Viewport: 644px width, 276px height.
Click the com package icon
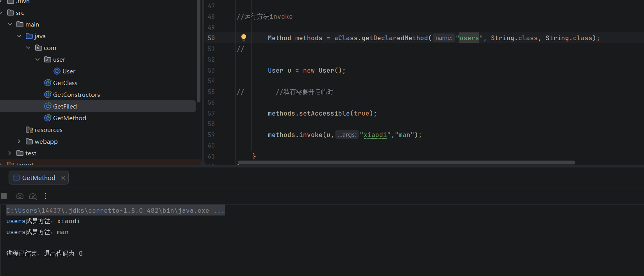point(39,48)
